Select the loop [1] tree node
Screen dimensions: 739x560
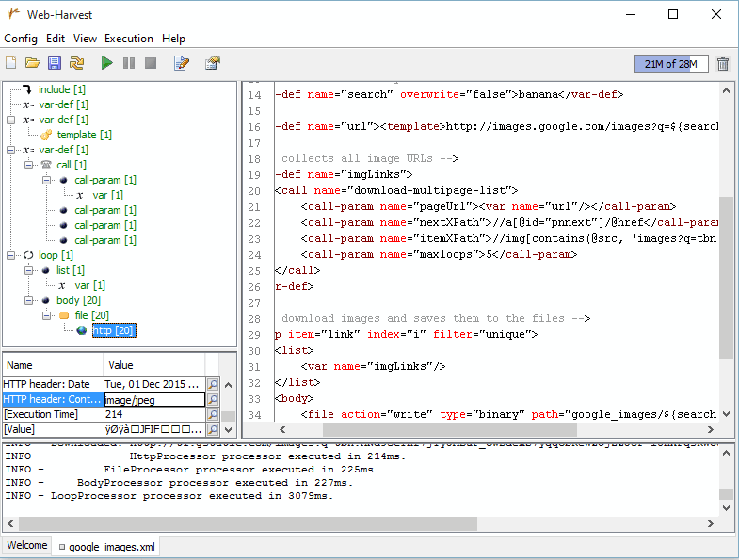pyautogui.click(x=56, y=255)
